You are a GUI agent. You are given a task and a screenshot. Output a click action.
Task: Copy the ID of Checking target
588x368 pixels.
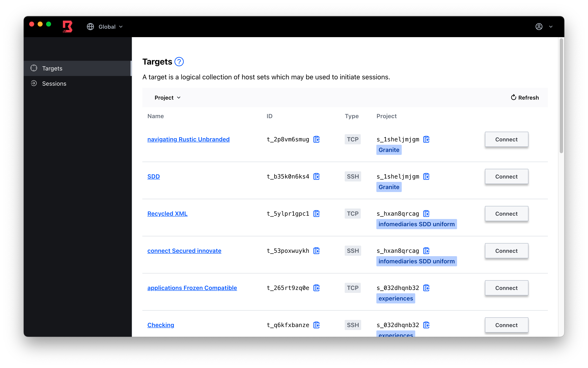(316, 325)
